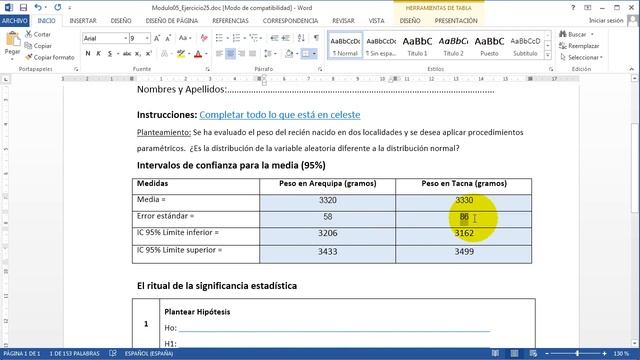
Task: Apply superscript formatting
Action: 149,53
